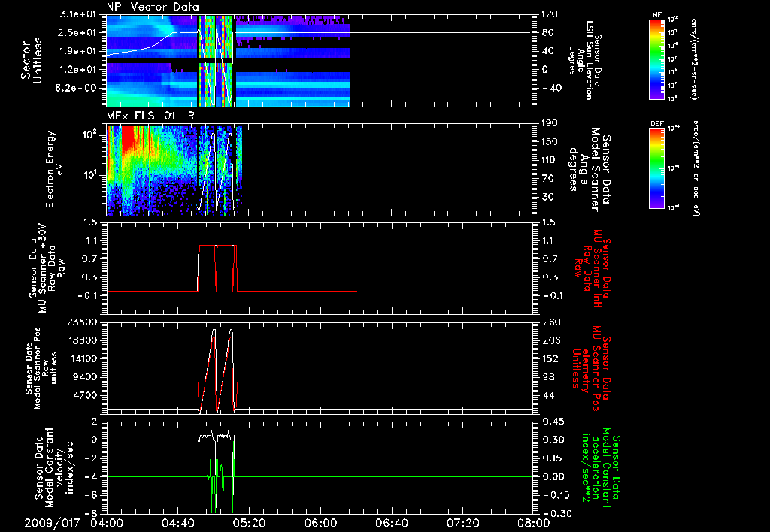Click the '07:20' time axis label
Screen dimensions: 770x532
coord(462,524)
